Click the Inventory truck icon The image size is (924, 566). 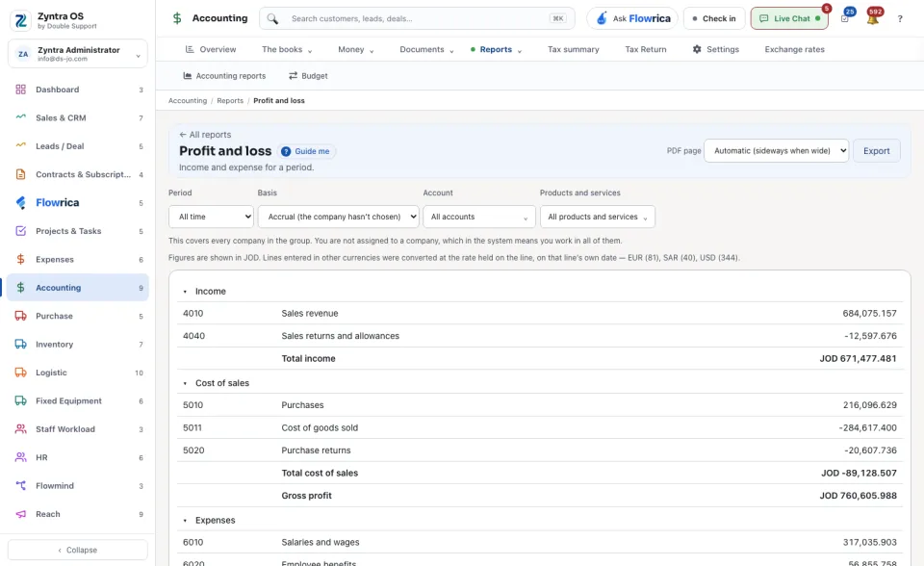tap(20, 345)
